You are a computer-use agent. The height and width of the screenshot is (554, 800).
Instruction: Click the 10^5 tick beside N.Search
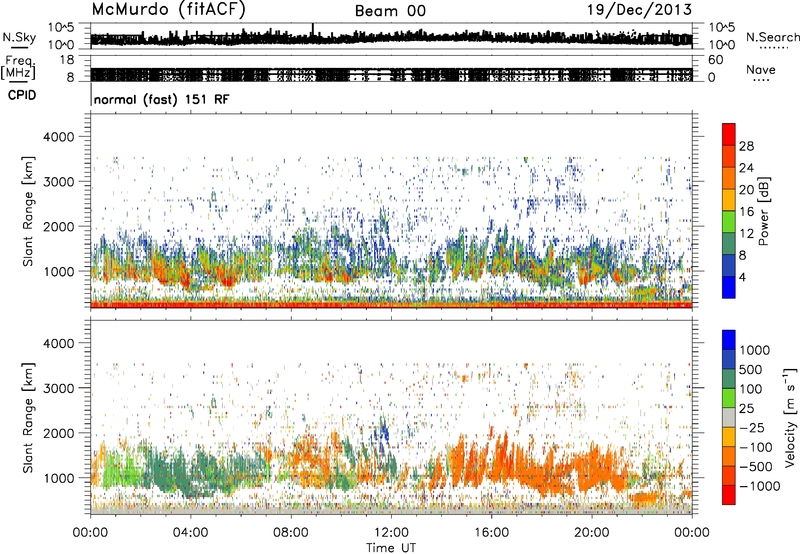point(721,28)
